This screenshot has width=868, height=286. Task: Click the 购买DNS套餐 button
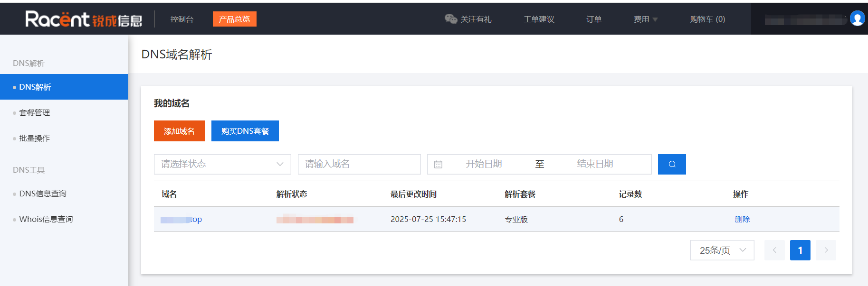[x=245, y=131]
